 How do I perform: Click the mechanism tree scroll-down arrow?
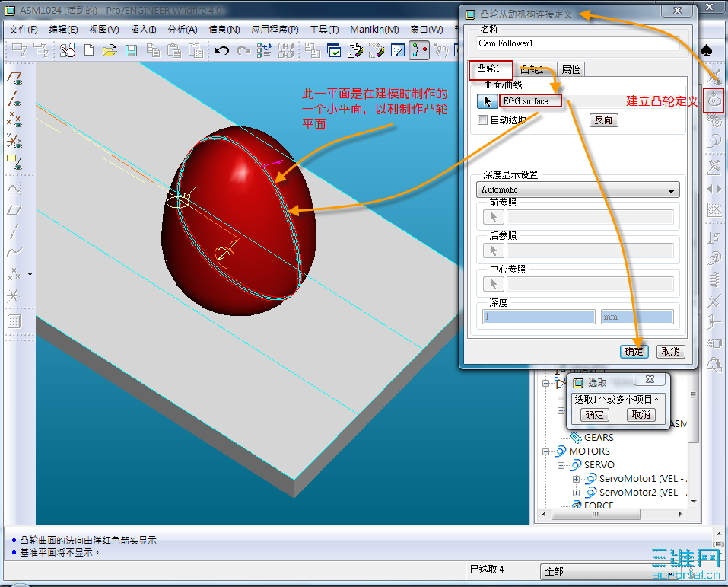(694, 502)
